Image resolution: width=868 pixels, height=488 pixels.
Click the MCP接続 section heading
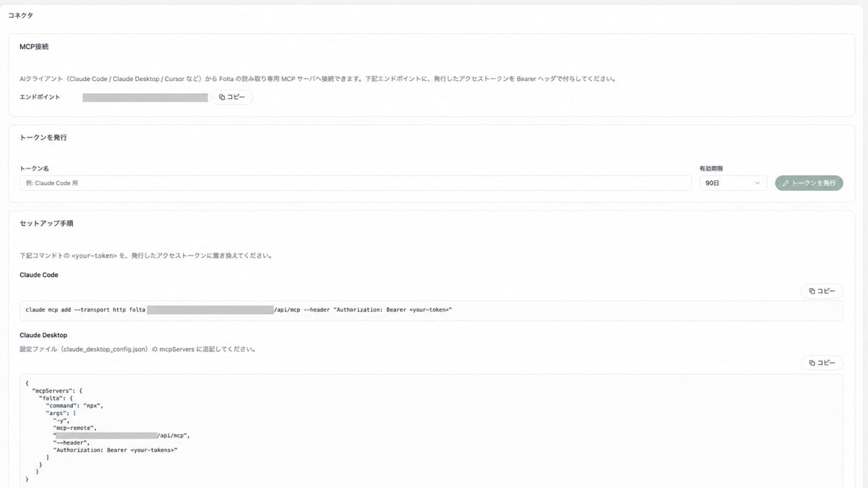(34, 46)
